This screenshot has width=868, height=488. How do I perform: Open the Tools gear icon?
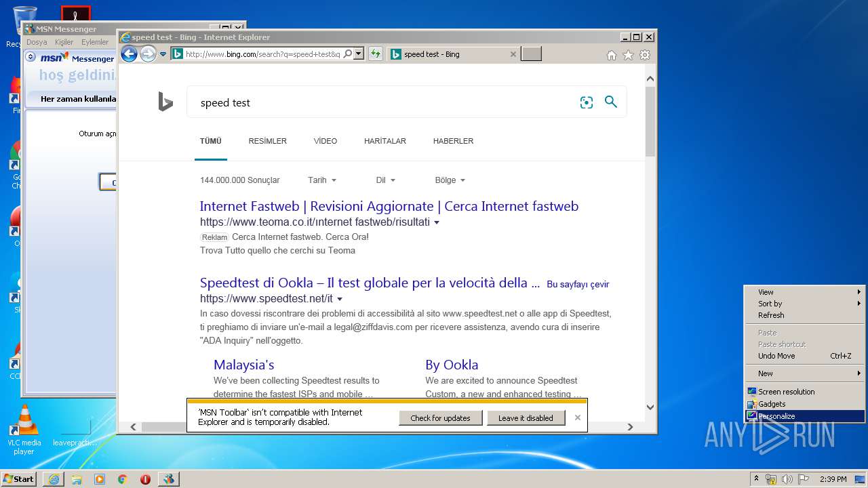(645, 56)
